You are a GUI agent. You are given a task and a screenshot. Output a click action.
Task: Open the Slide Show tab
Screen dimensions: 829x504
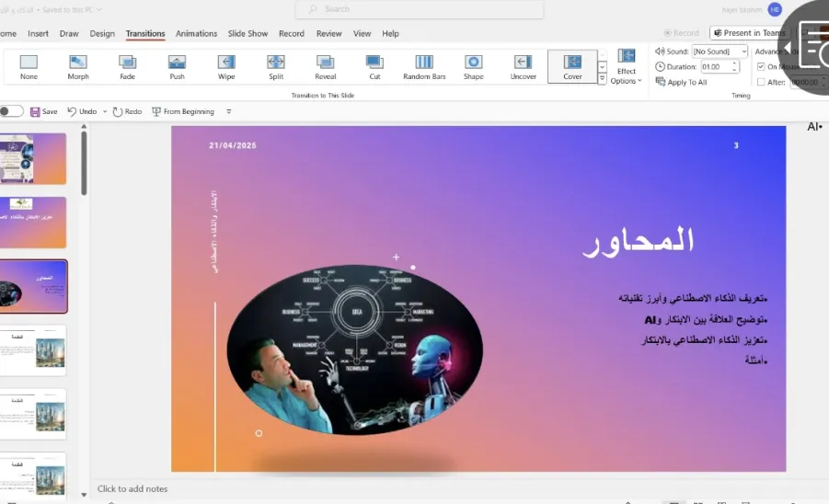248,33
